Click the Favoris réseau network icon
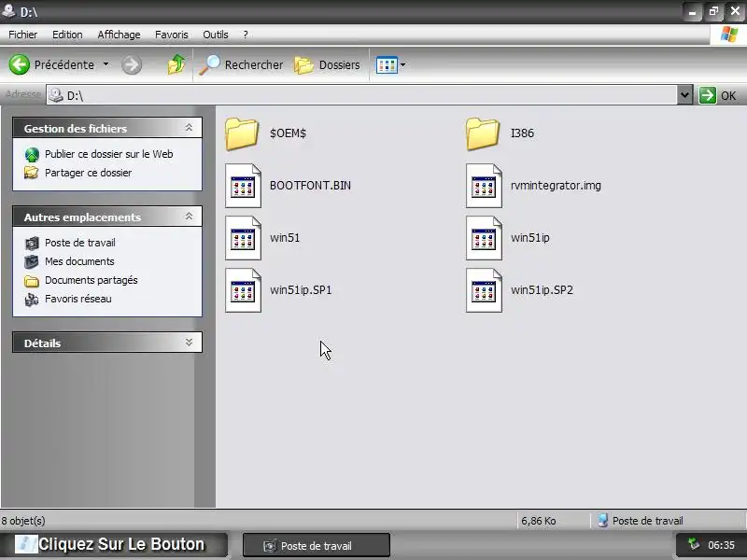The image size is (747, 560). (x=32, y=300)
